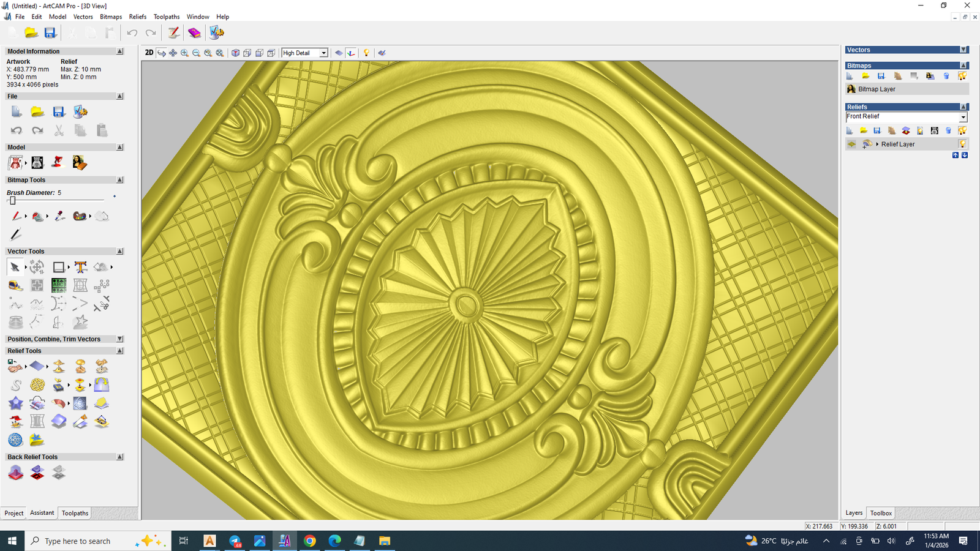Delete bitmap layer with the bin icon
This screenshot has width=980, height=551.
[x=946, y=76]
